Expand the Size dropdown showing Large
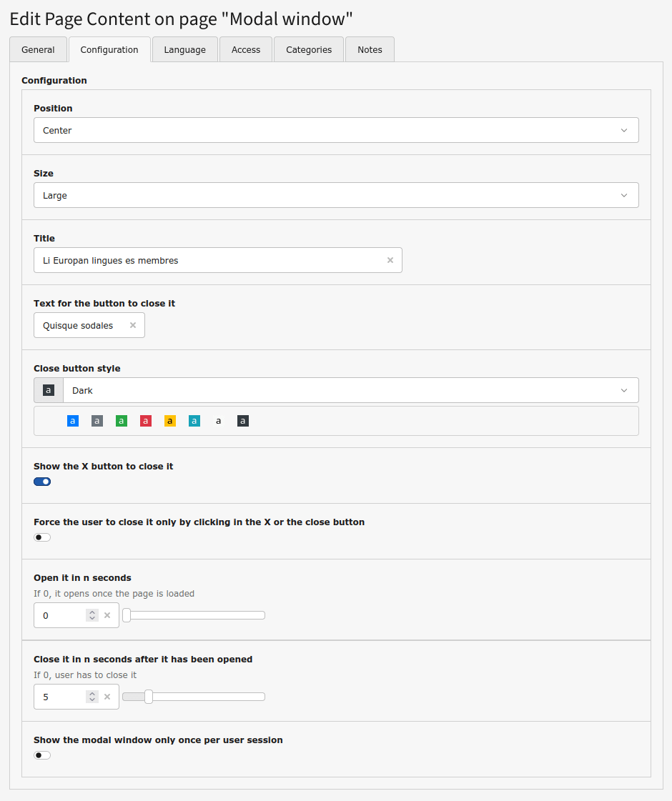 click(336, 196)
